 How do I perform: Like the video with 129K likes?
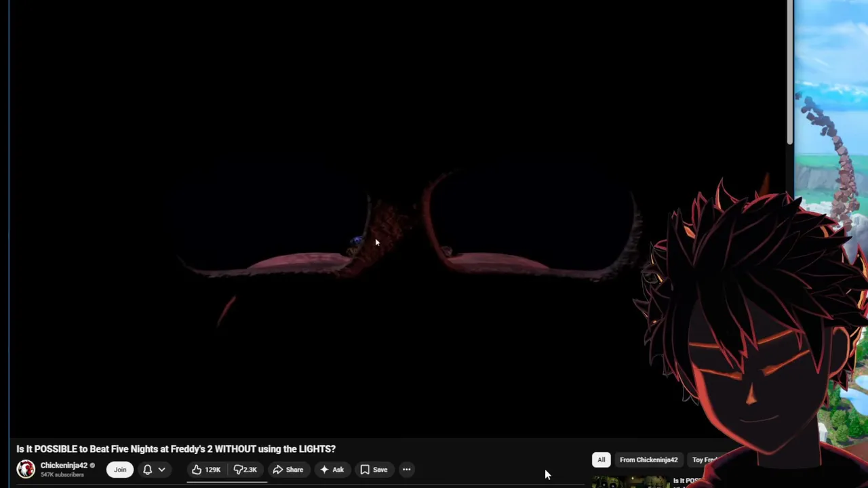click(x=206, y=470)
